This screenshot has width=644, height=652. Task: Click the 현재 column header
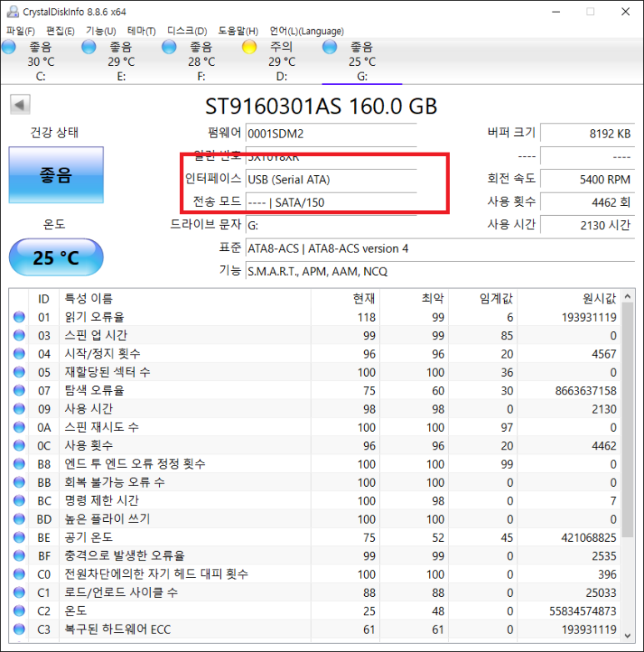[x=345, y=298]
